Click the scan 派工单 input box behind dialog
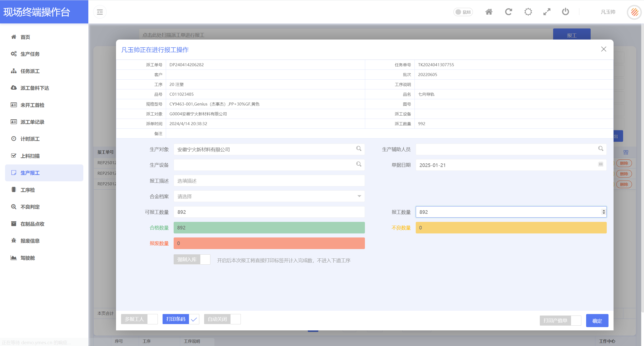Screen dimensions: 644x346 pyautogui.click(x=346, y=35)
